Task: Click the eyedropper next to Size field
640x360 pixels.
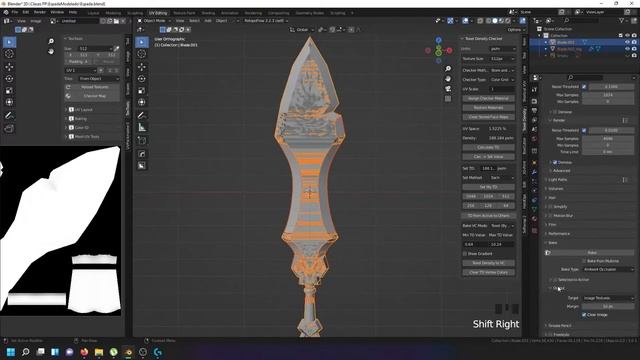Action: point(116,48)
